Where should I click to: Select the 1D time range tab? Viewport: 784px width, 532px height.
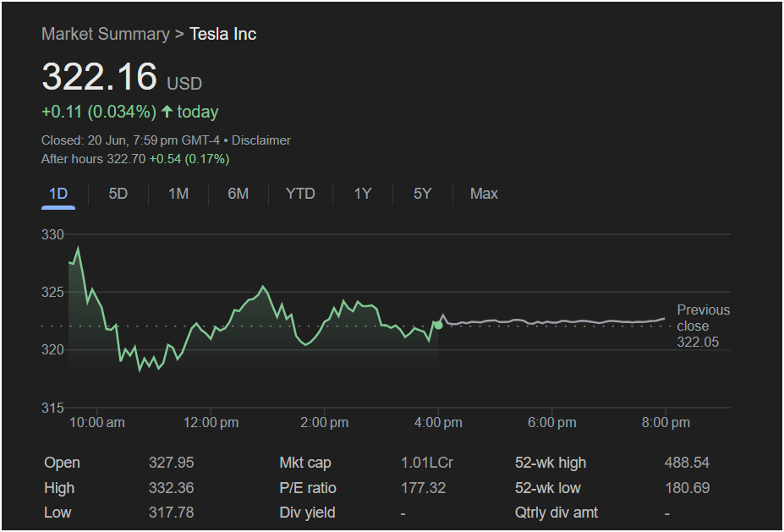(58, 194)
